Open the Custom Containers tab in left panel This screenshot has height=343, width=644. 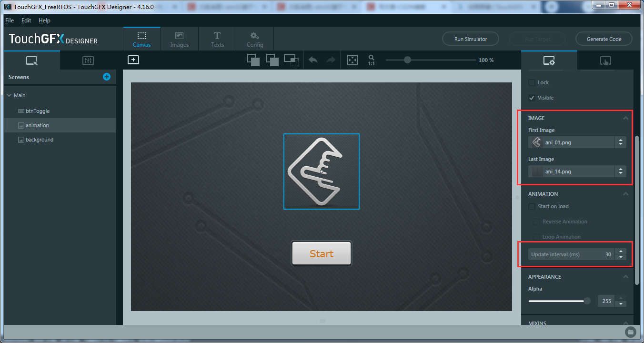pos(88,61)
